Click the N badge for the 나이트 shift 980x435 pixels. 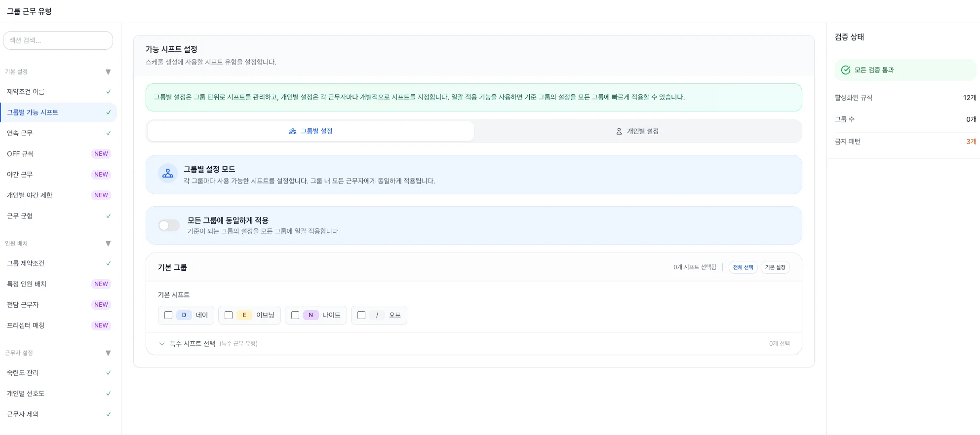tap(311, 315)
